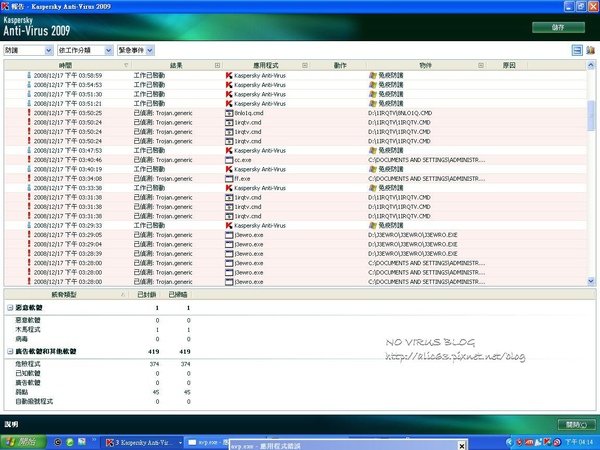Toggle the blue panel layout view icon
The image size is (600, 450).
tap(577, 50)
